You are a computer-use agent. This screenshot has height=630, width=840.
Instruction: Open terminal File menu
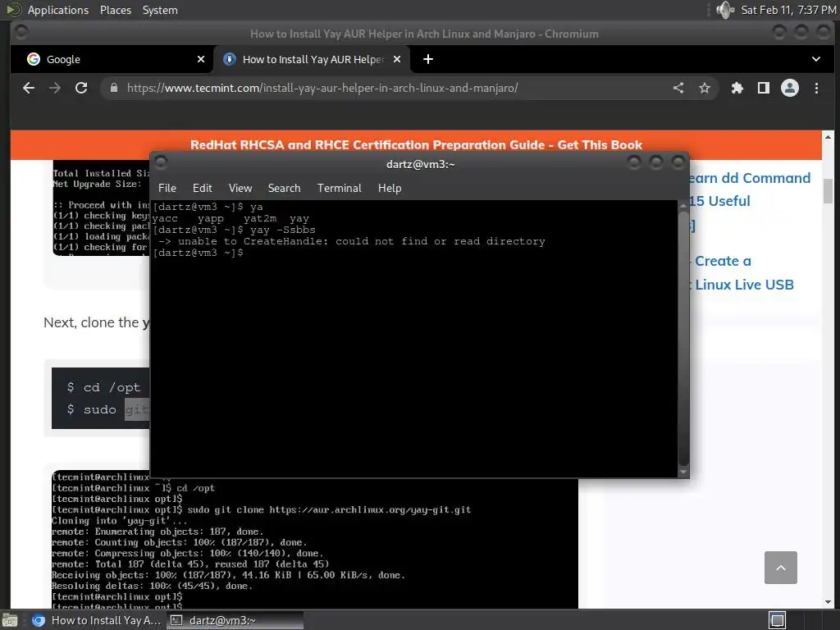pos(167,188)
